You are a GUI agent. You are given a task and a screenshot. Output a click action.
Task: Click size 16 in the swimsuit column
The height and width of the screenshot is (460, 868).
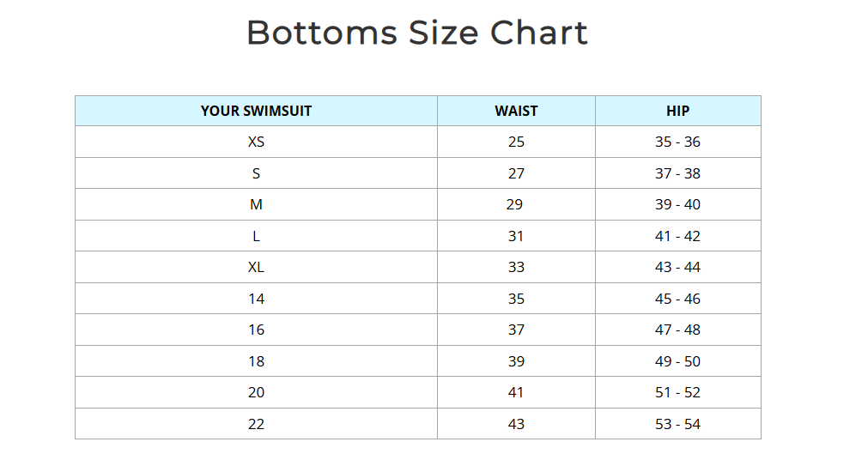(x=256, y=330)
